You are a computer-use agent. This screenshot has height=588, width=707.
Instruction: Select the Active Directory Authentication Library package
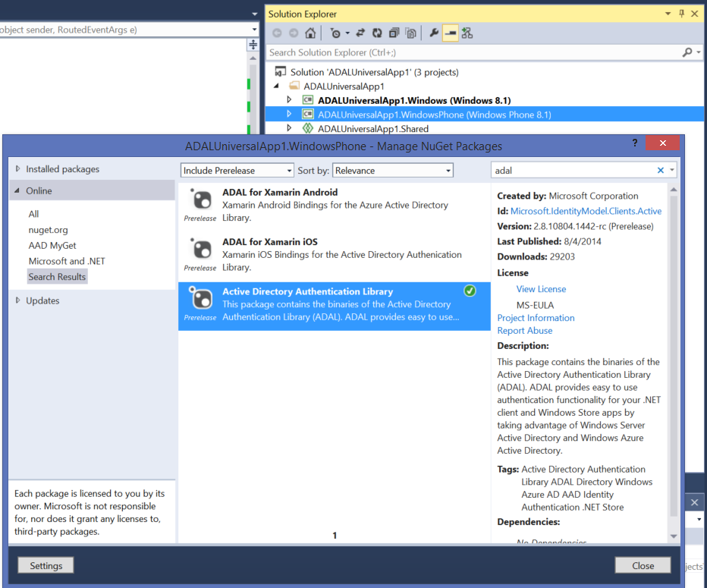point(334,307)
